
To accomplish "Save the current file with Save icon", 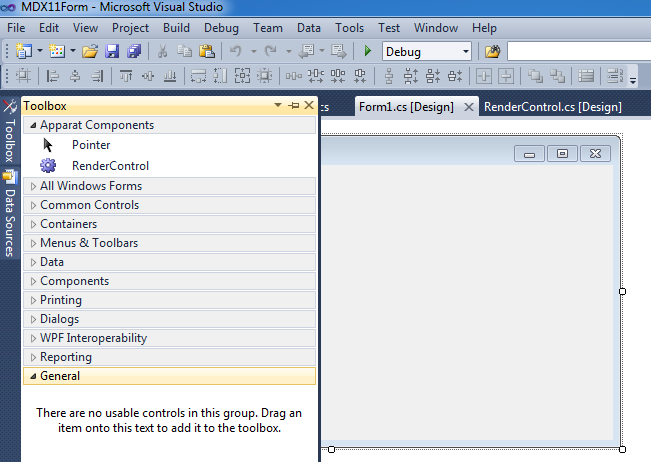I will click(x=112, y=51).
